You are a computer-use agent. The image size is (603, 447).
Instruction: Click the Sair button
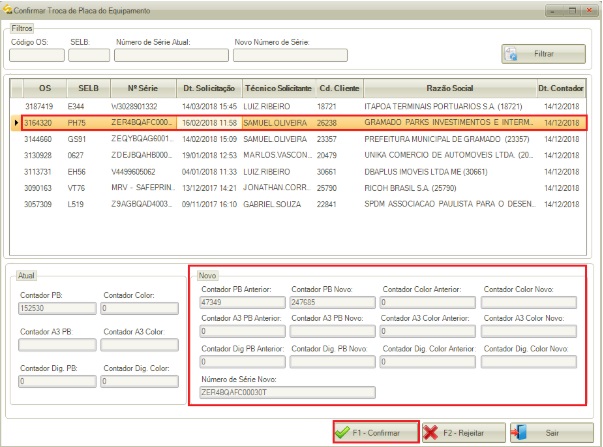pyautogui.click(x=552, y=433)
